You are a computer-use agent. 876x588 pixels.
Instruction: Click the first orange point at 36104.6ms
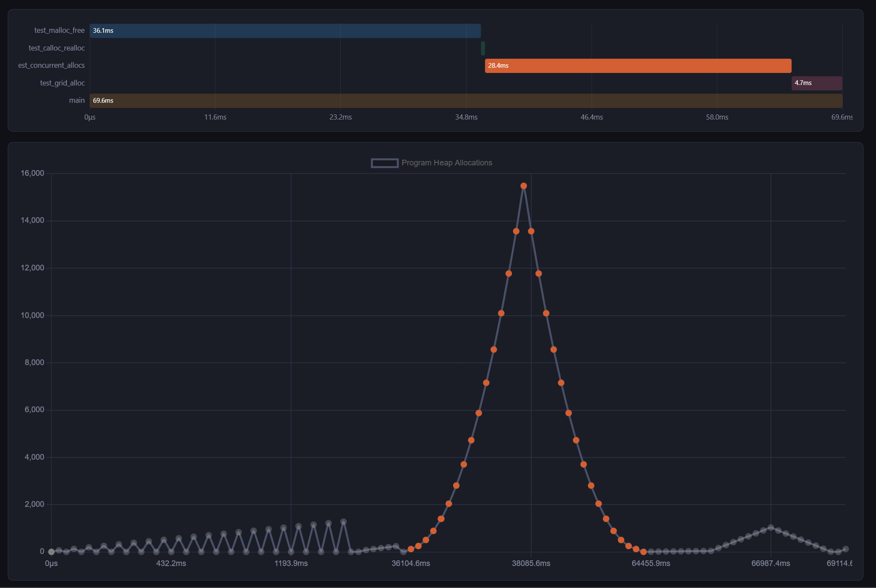411,549
